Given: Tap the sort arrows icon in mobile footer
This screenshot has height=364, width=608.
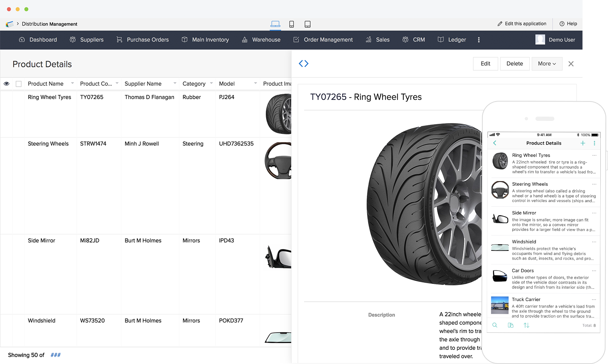Looking at the screenshot, I should point(526,325).
